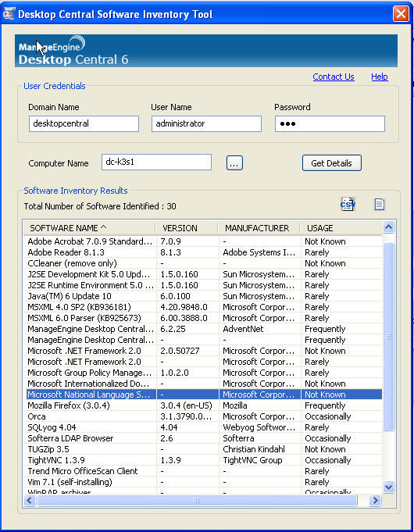
Task: Browse computers with the ellipsis button
Action: pos(234,163)
